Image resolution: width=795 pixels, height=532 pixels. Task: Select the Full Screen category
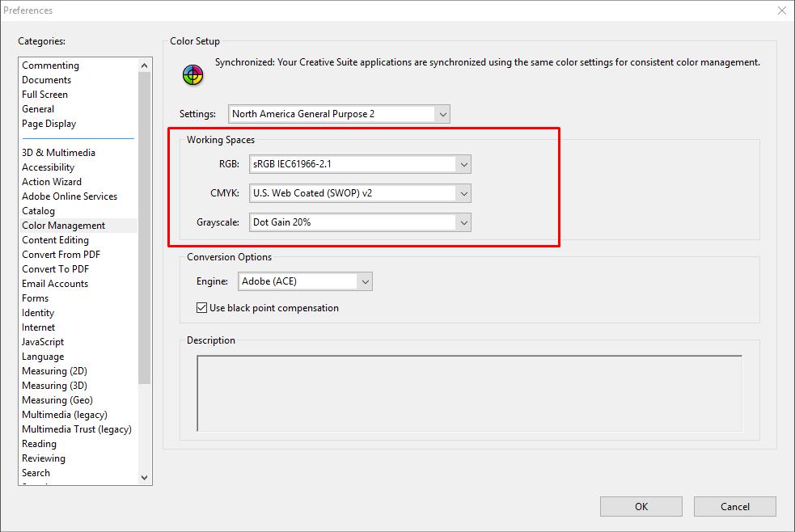tap(79, 95)
